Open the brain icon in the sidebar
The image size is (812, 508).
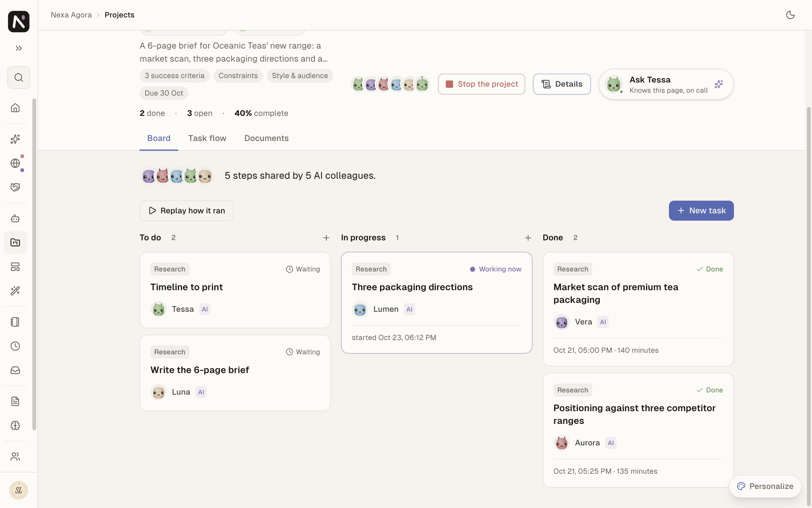click(x=16, y=426)
